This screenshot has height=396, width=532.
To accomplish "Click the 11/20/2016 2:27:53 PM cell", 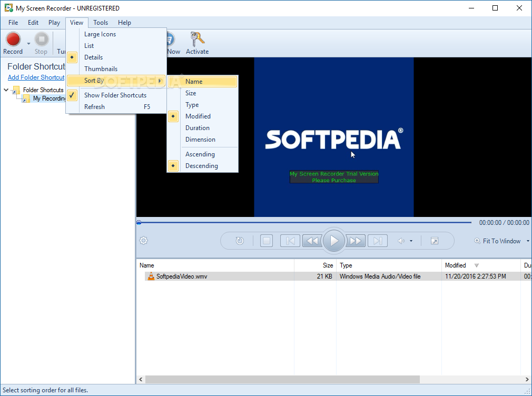I will point(475,276).
